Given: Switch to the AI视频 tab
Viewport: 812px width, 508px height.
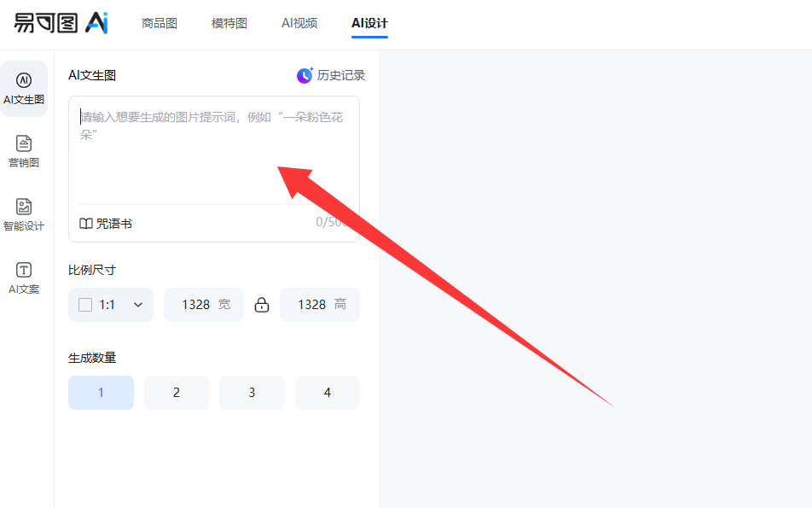Looking at the screenshot, I should (x=299, y=23).
